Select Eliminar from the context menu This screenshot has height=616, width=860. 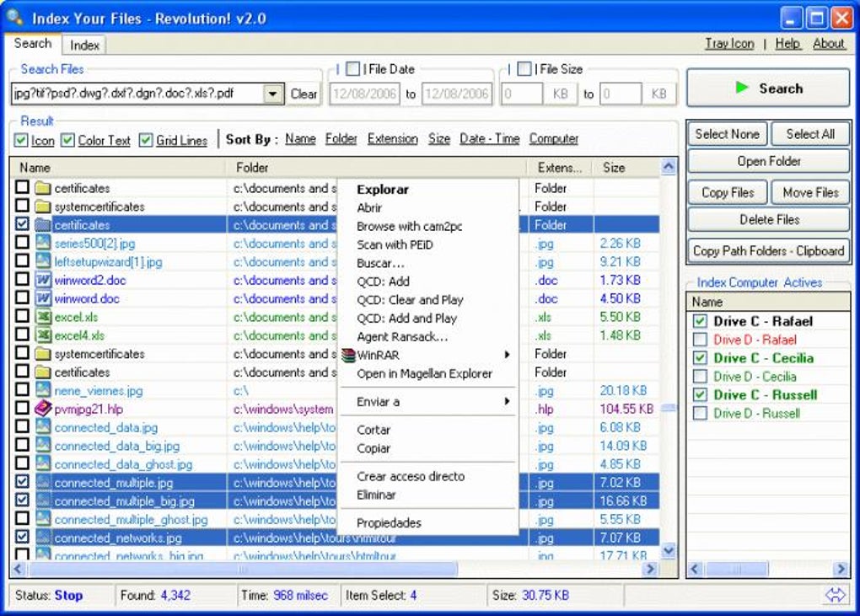427,495
